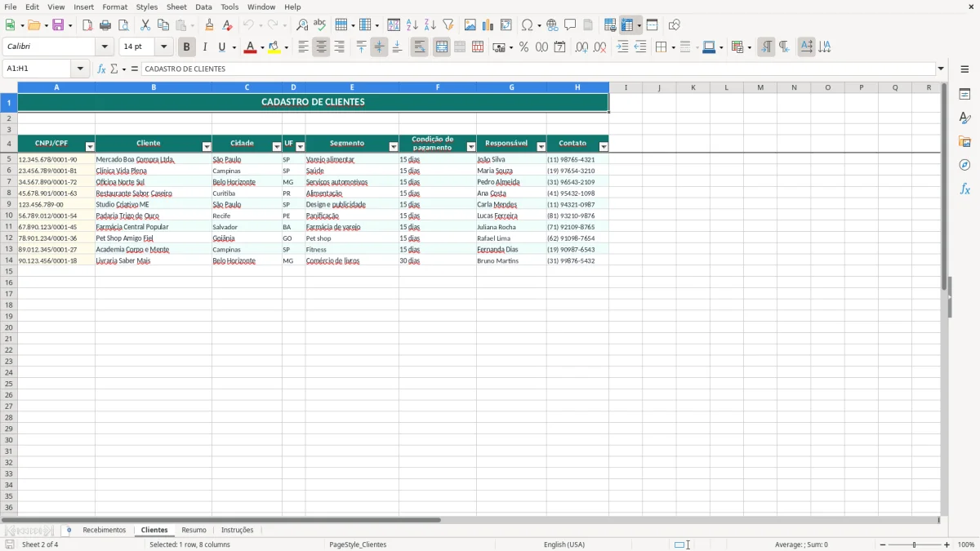
Task: Run the spelling check
Action: point(320,25)
